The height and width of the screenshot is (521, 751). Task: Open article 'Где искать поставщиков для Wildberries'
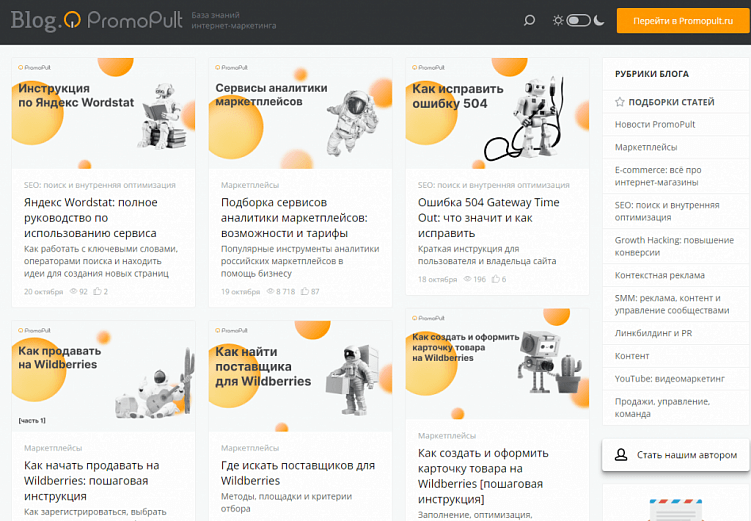tap(298, 473)
